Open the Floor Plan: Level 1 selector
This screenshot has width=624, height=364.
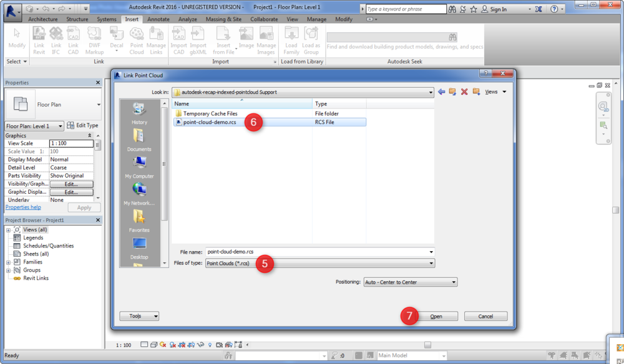click(34, 126)
